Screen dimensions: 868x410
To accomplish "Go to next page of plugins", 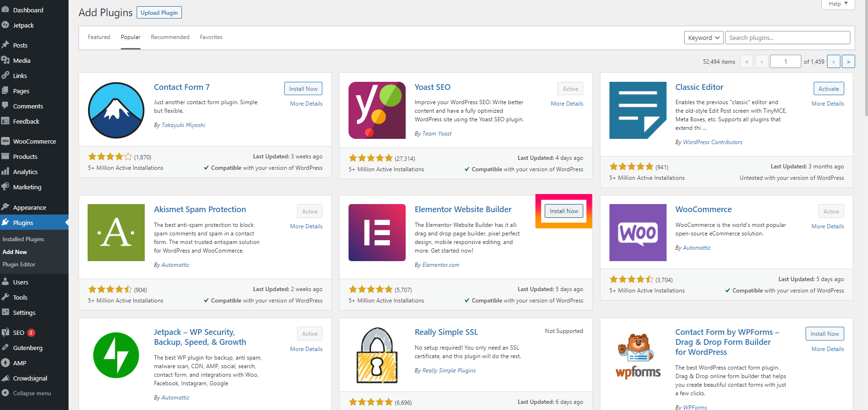I will click(834, 61).
